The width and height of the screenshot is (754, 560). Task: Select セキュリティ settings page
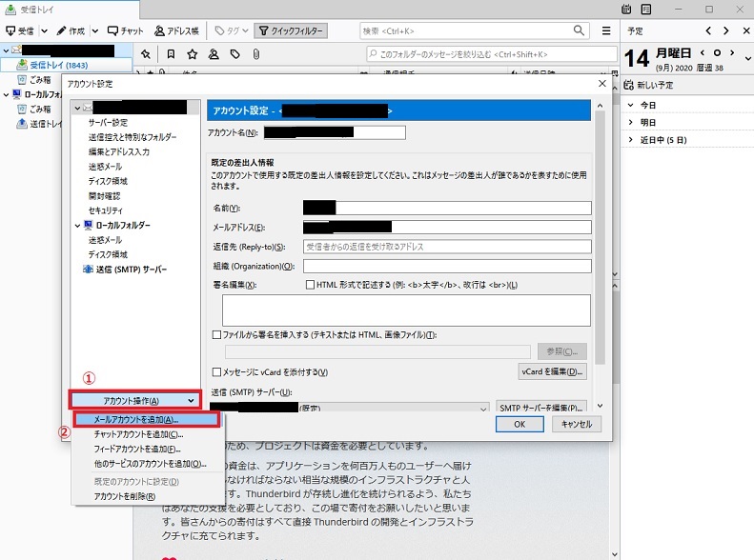click(105, 210)
